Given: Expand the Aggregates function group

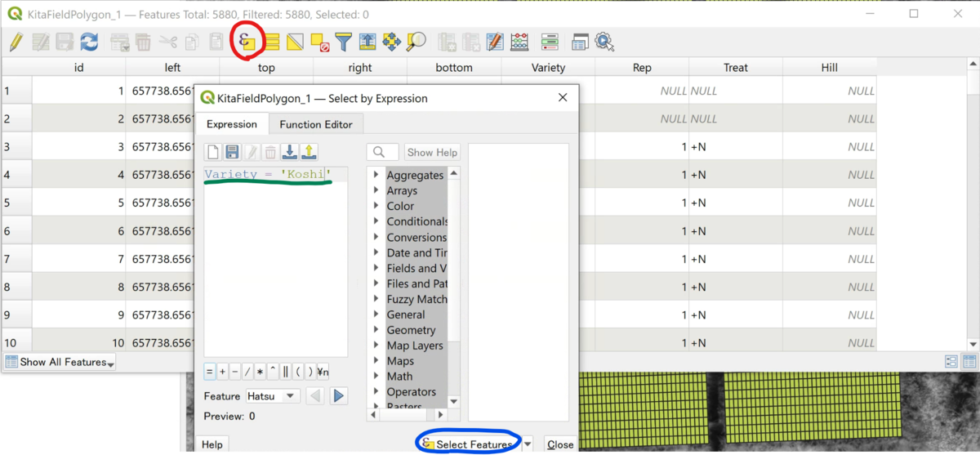Looking at the screenshot, I should (x=376, y=175).
